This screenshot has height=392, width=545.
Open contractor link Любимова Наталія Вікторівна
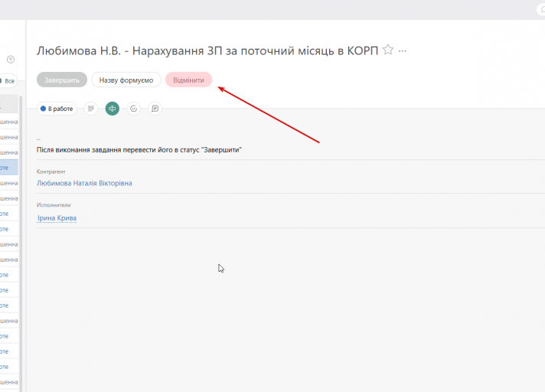tap(84, 183)
